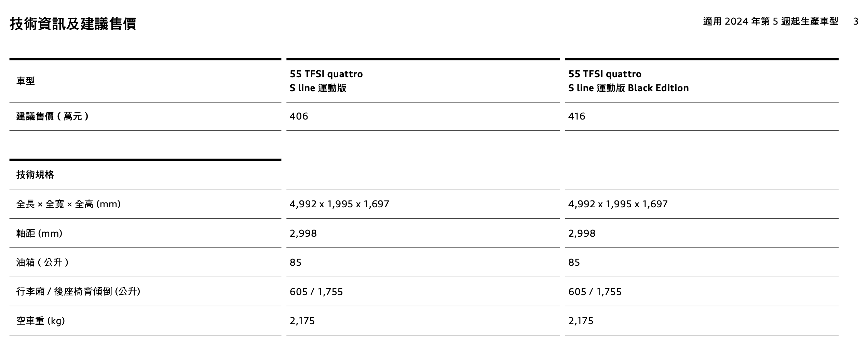Click the Black Edition wheelbase value 2,998
The width and height of the screenshot is (868, 362).
pos(582,234)
